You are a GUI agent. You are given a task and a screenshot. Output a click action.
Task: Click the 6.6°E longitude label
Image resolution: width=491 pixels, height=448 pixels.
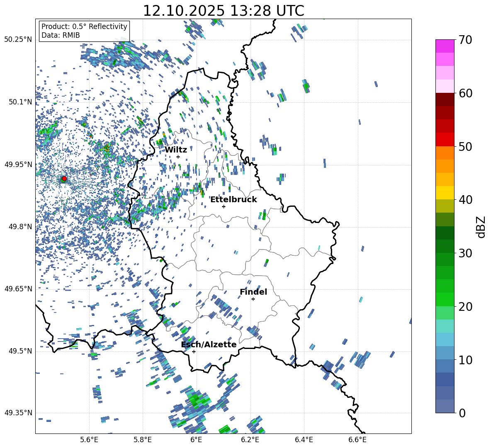357,440
